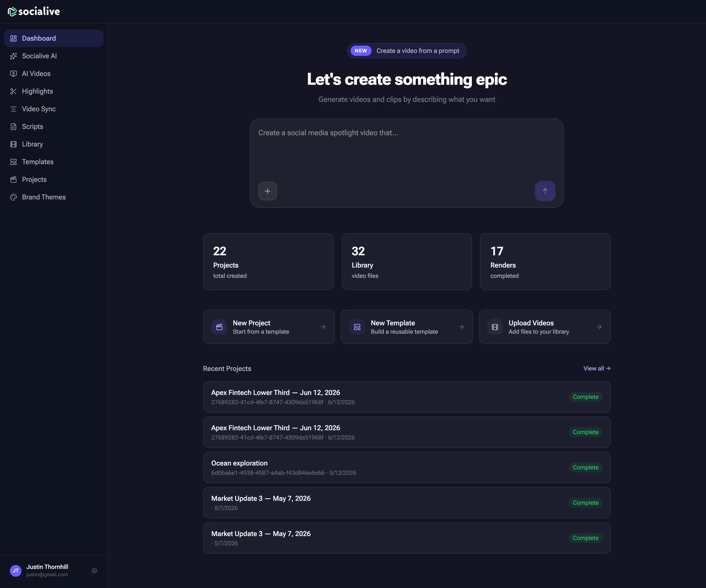The width and height of the screenshot is (706, 588).
Task: Click the Upload Videos film icon
Action: point(495,327)
